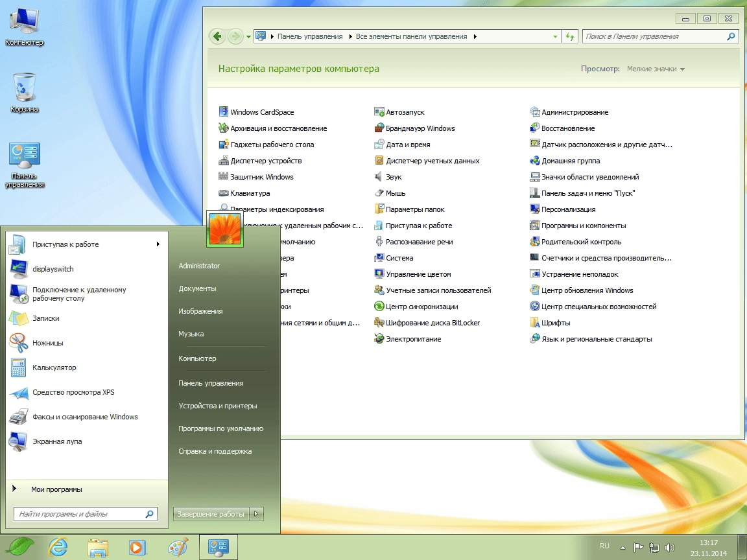Click the RU language indicator
Screen dimensions: 747x560
[x=604, y=546]
